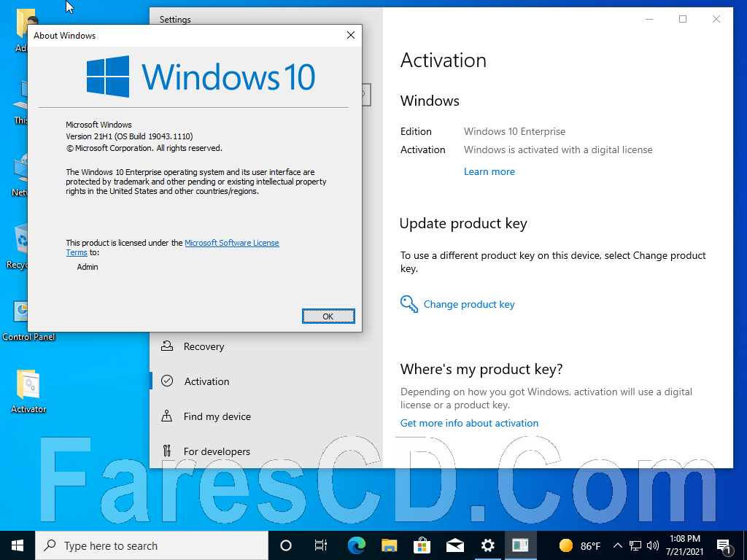Open Task View from the taskbar
Viewport: 747px width, 560px height.
coord(321,545)
